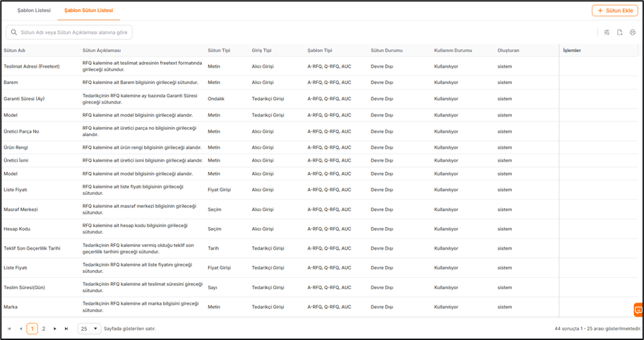
Task: Select the Garanti Süresi (Ay) row
Action: click(24, 99)
